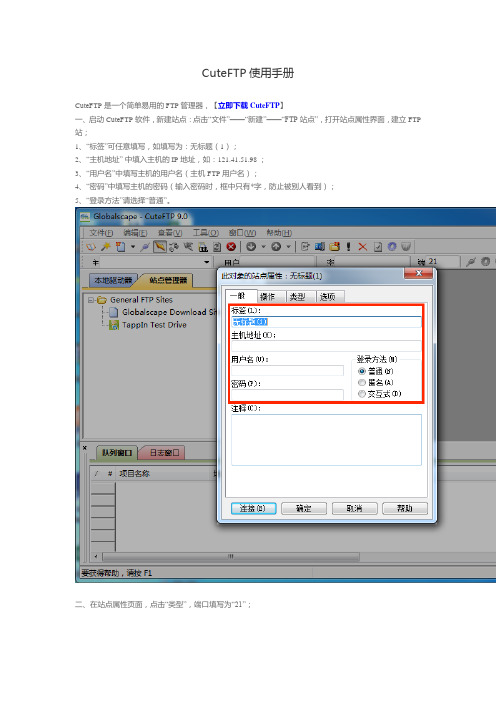Select the 类型 tab in site properties

[x=300, y=296]
